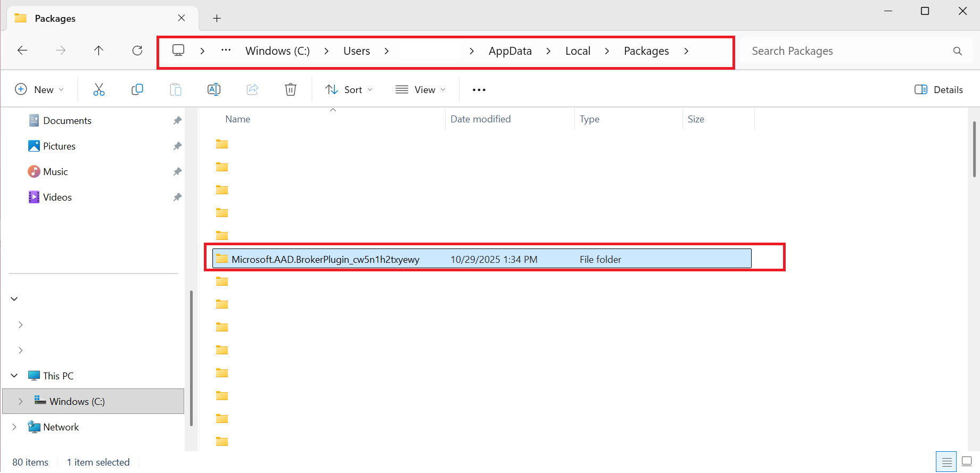
Task: Click Windows (C:) in the address bar
Action: (277, 51)
